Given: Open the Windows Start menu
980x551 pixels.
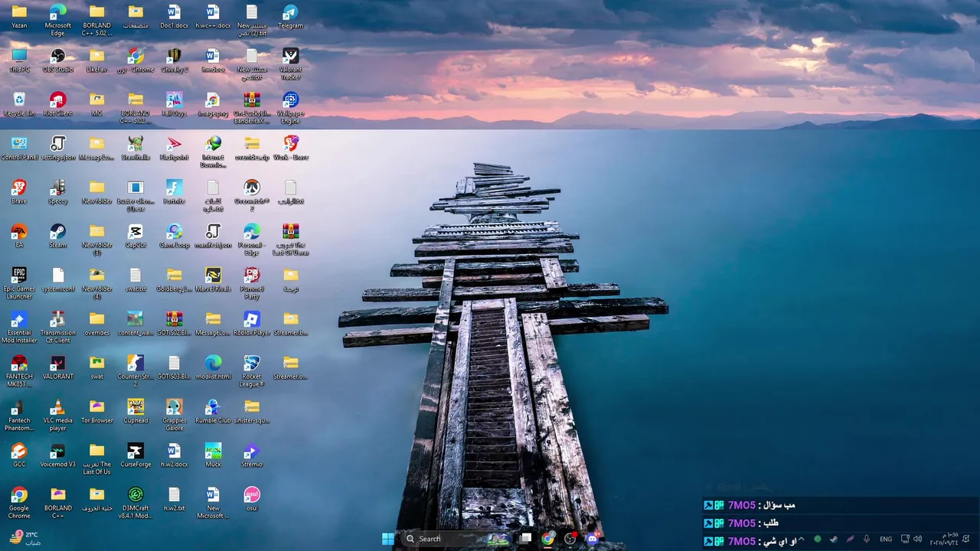Looking at the screenshot, I should tap(388, 539).
